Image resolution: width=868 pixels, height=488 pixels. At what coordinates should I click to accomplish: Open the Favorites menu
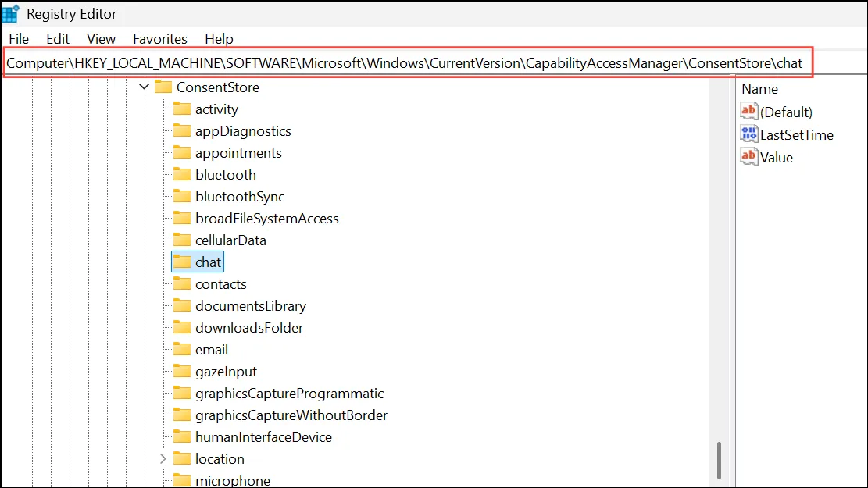160,39
